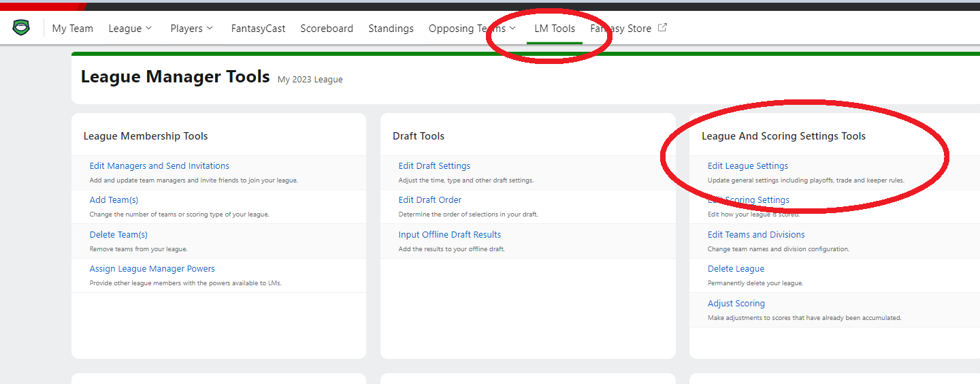The height and width of the screenshot is (384, 980).
Task: Click 'Change team names and division configuration.' text
Action: point(779,249)
